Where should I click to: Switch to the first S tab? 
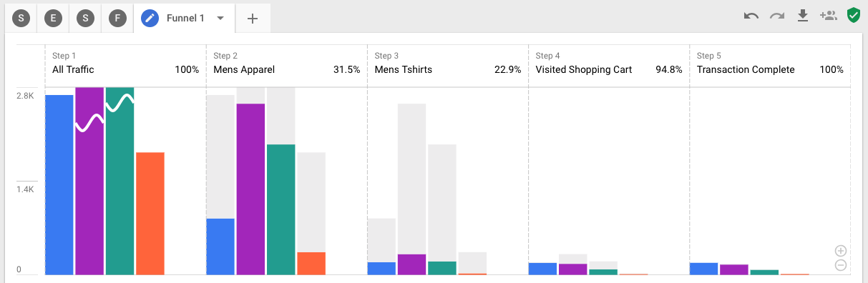point(21,19)
